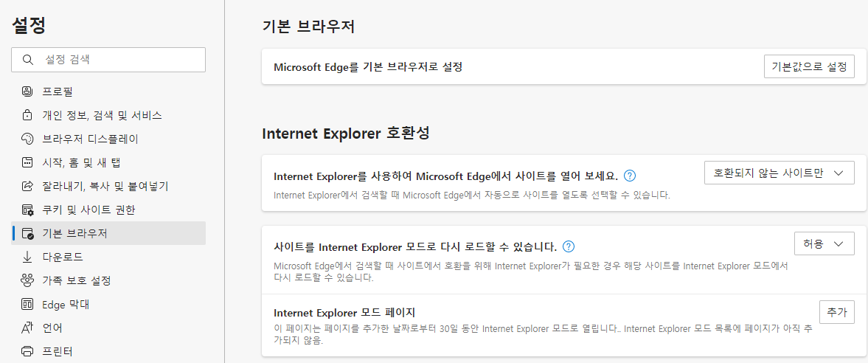Click the 쿠키 및 사이트 권한 icon
This screenshot has height=363, width=868.
point(27,210)
